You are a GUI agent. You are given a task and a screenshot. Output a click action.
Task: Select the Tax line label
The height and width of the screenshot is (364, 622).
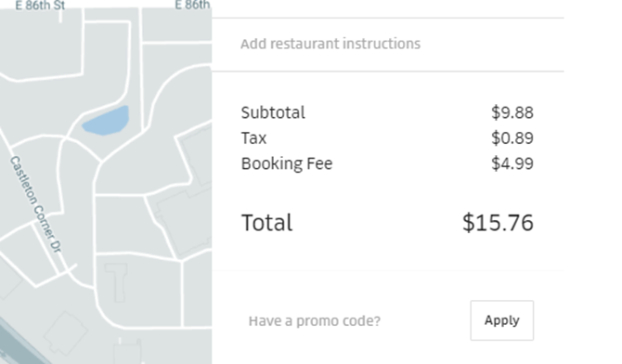point(253,138)
